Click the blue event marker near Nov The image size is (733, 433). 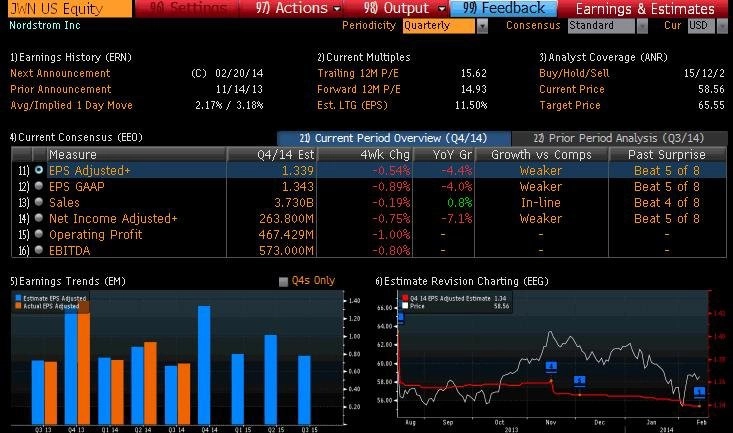click(551, 366)
